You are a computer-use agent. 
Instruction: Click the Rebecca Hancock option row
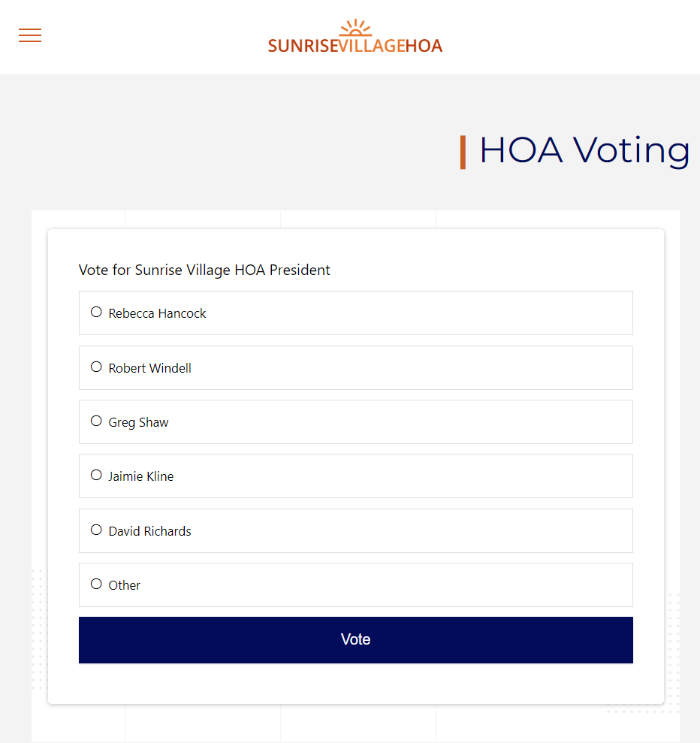coord(355,313)
